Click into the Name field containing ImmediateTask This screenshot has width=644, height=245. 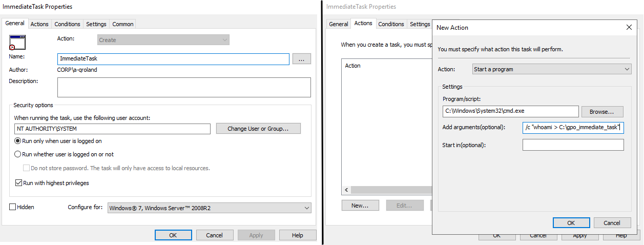pyautogui.click(x=174, y=59)
